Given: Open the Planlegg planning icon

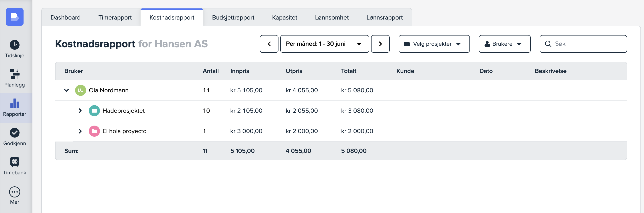Looking at the screenshot, I should tap(14, 74).
